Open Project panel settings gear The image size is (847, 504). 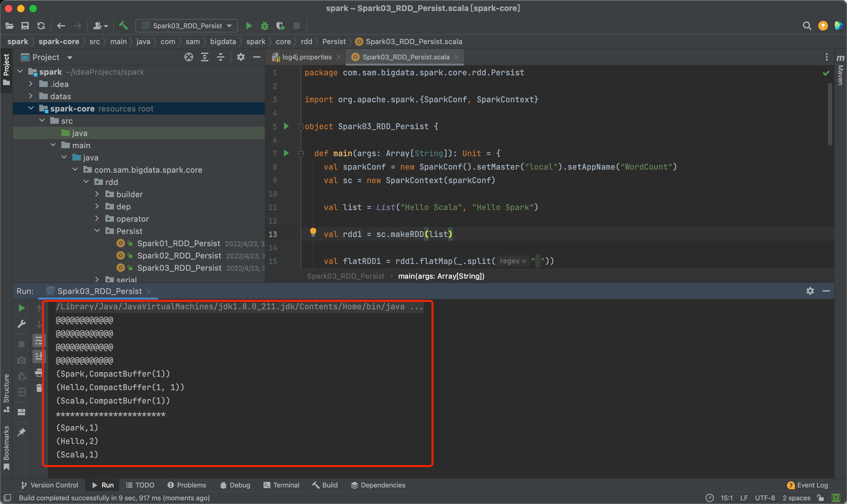click(241, 57)
